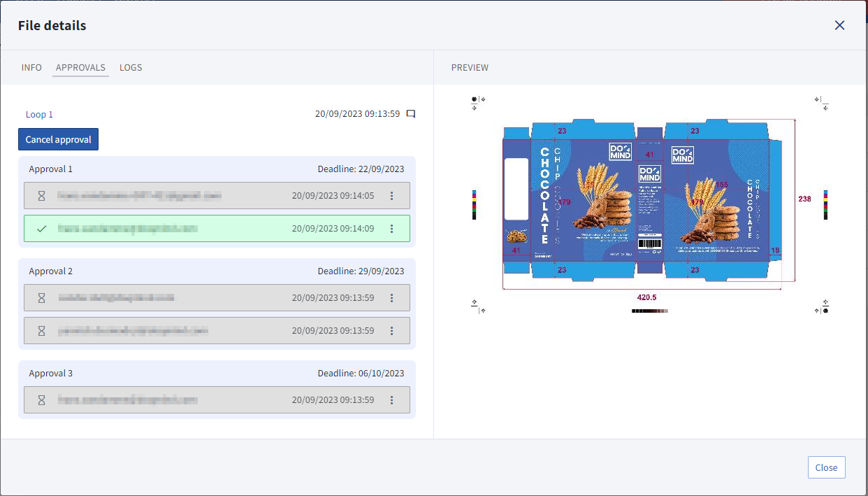Click hourglass icon on first Approval 1 row

(41, 196)
